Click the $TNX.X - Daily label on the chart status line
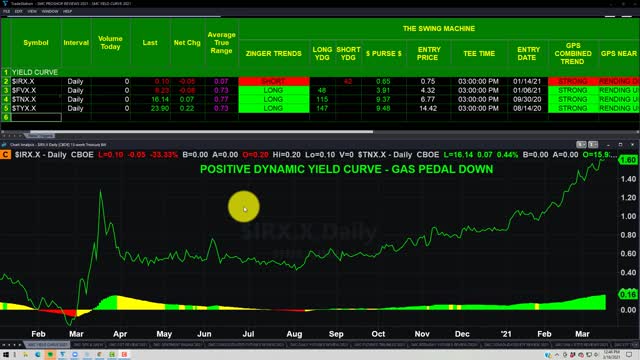This screenshot has height=360, width=640. point(385,155)
